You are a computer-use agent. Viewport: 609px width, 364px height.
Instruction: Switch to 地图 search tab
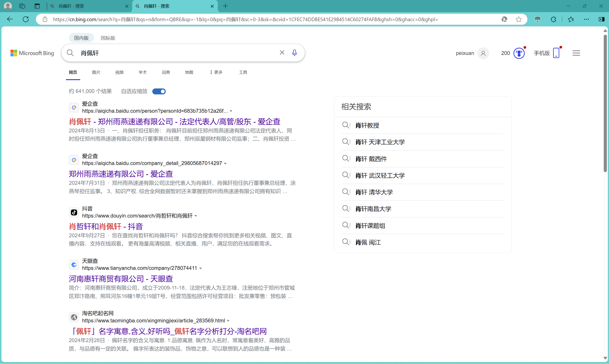(x=189, y=72)
